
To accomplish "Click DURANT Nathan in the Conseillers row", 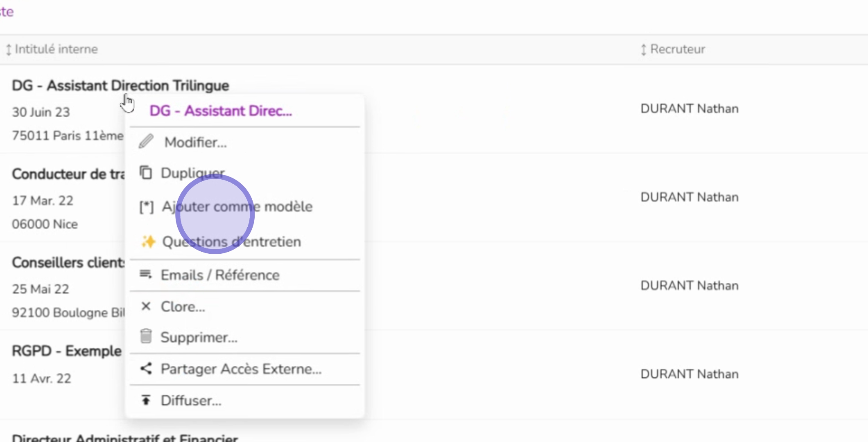I will click(689, 286).
